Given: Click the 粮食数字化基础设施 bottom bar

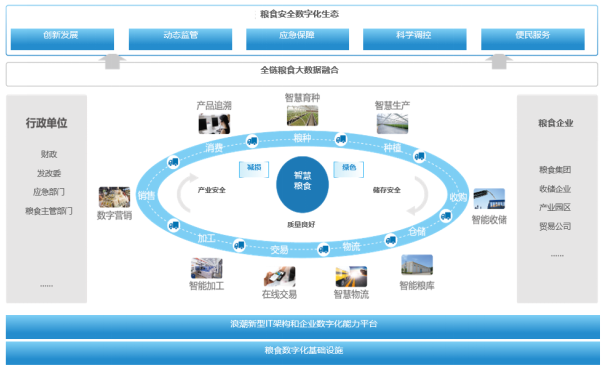Looking at the screenshot, I should (x=303, y=353).
